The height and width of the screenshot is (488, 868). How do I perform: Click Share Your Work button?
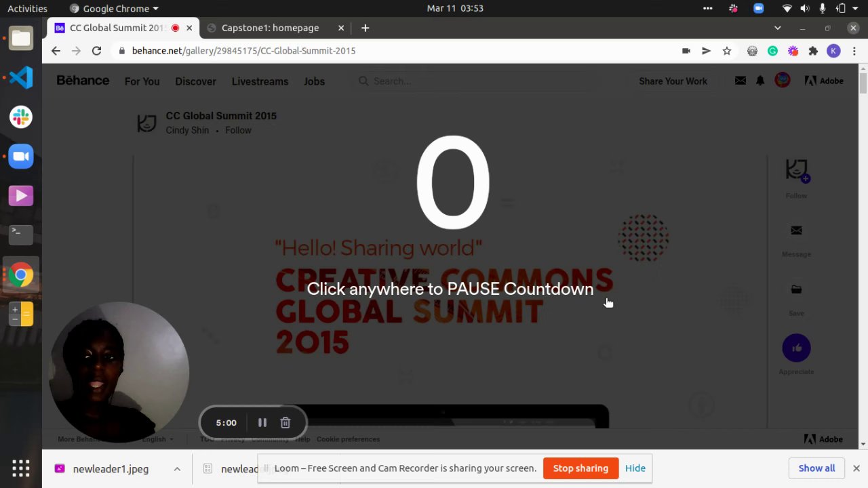673,81
